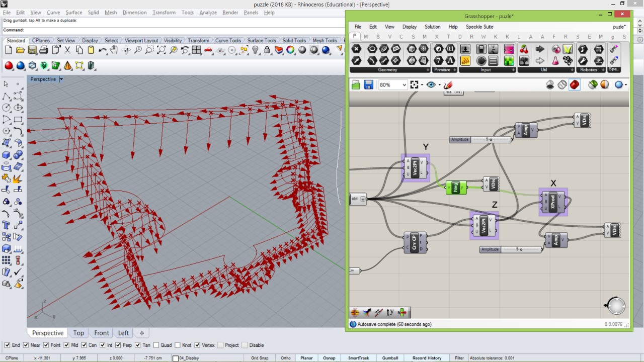
Task: Open the preview eye dropdown arrow
Action: coord(439,85)
